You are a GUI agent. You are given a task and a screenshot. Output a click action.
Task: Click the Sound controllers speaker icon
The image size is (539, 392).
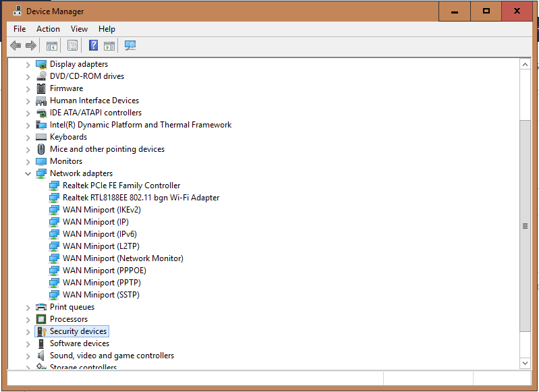pyautogui.click(x=41, y=356)
